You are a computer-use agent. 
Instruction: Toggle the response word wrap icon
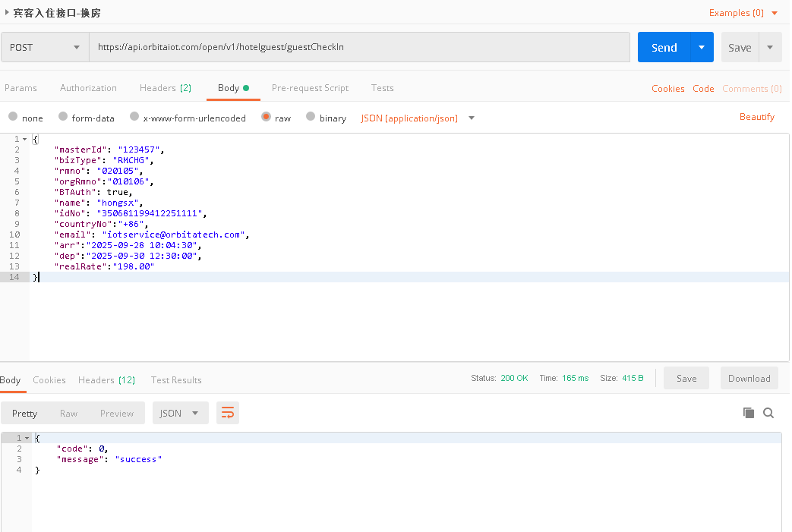click(x=228, y=413)
